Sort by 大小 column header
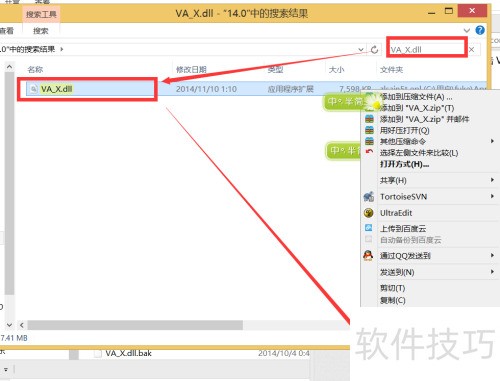500x381 pixels. [336, 69]
